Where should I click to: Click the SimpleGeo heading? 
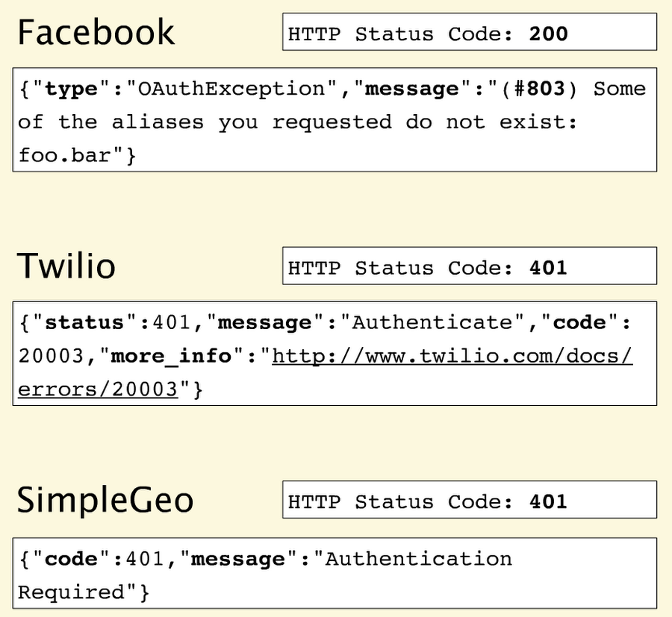(x=105, y=500)
